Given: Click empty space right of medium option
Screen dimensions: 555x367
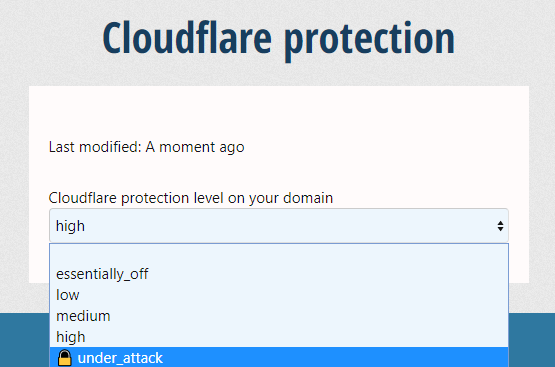Looking at the screenshot, I should pyautogui.click(x=308, y=316).
